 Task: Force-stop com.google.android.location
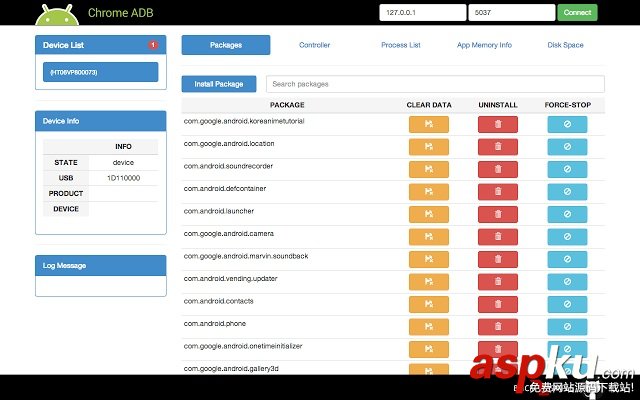(x=567, y=147)
